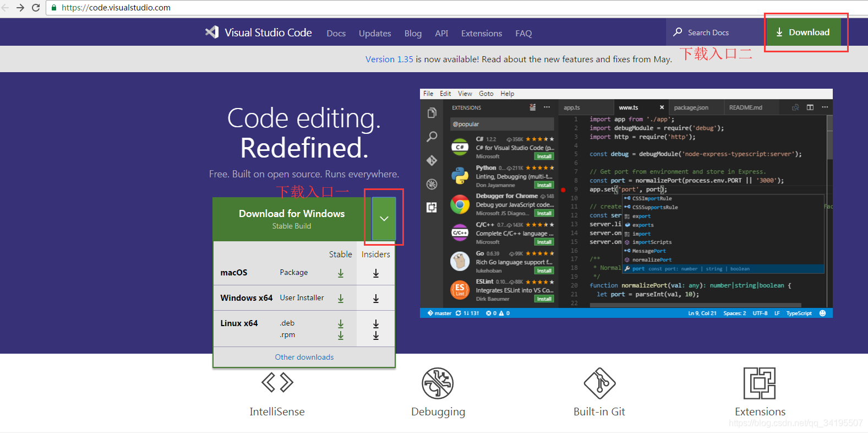Click the Extensions label at bottom

coord(760,412)
